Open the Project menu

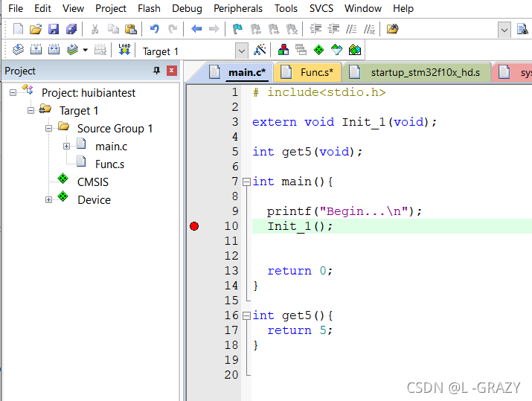click(x=111, y=8)
